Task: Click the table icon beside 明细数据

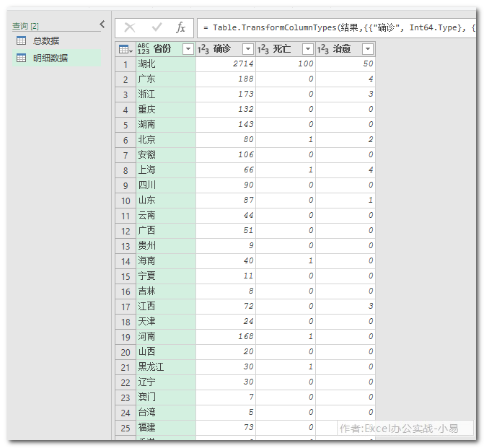Action: (22, 58)
